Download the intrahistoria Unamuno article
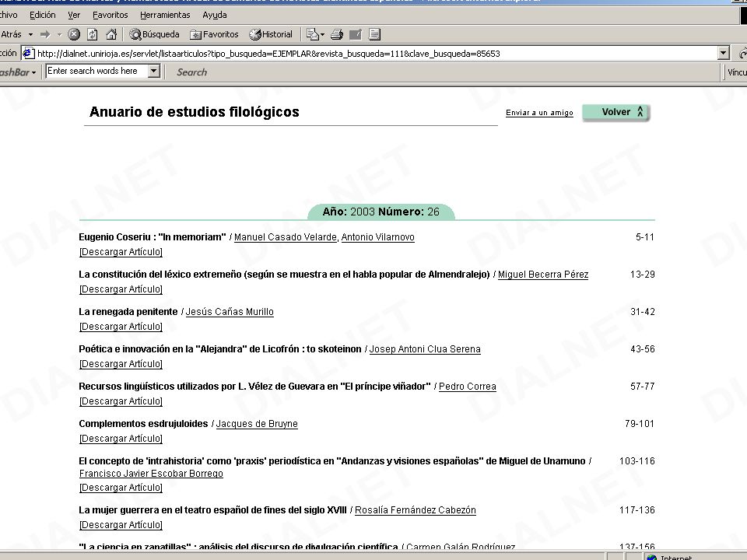The width and height of the screenshot is (747, 560). point(121,488)
